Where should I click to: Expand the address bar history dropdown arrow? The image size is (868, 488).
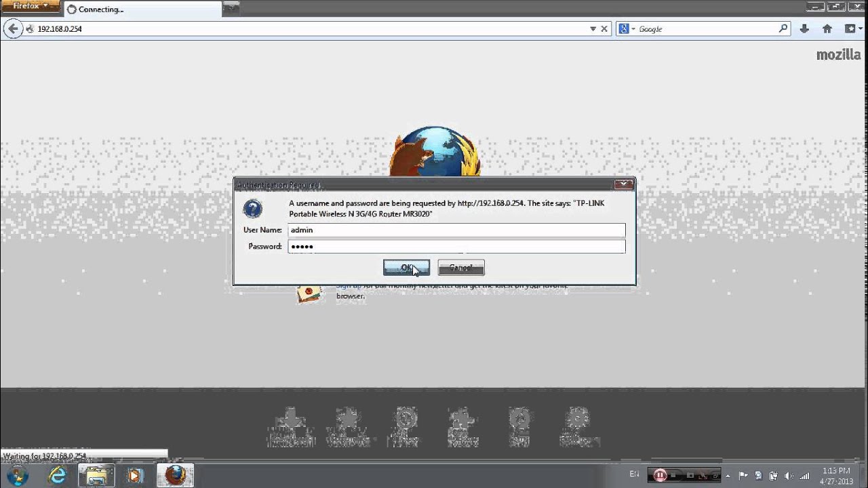593,29
